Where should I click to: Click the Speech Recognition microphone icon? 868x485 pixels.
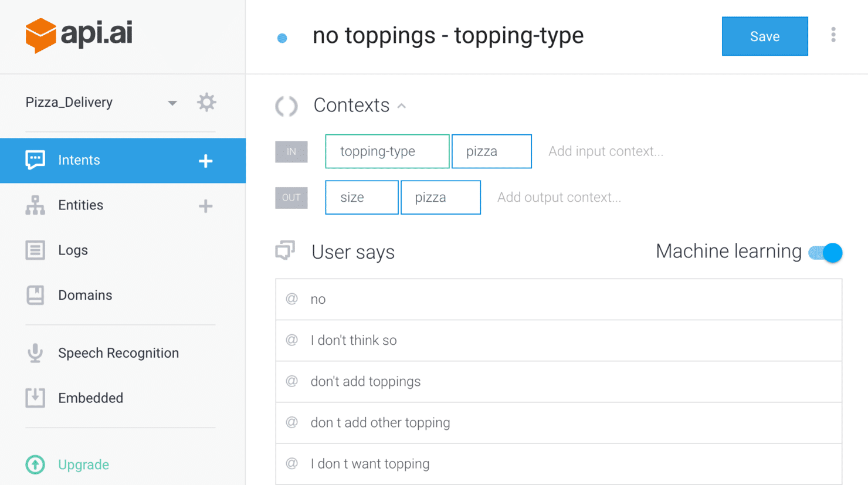pyautogui.click(x=35, y=353)
